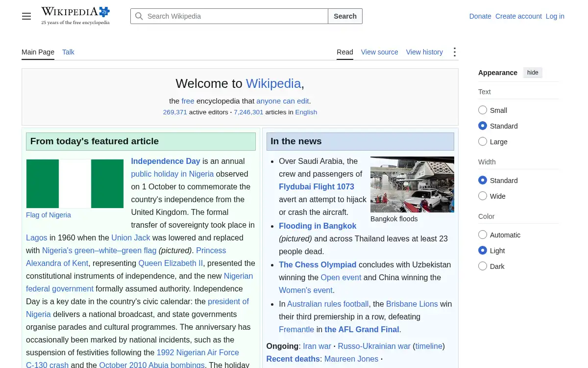Choose Automatic color mode

click(483, 235)
